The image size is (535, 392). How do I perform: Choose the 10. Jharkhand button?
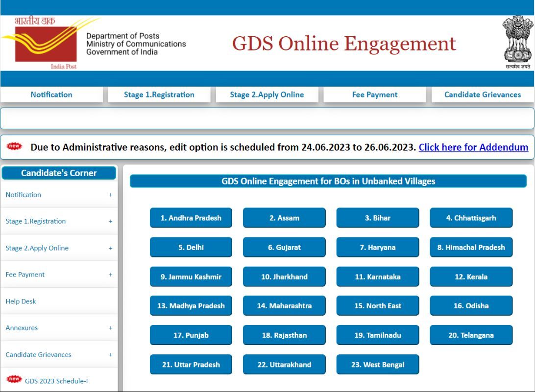(284, 277)
